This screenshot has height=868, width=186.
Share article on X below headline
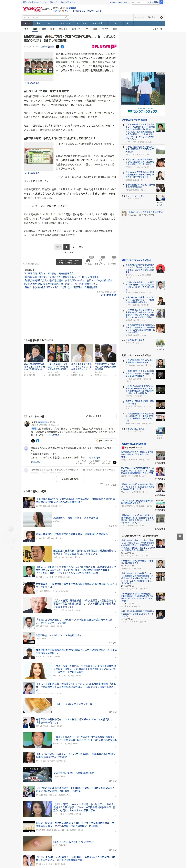click(x=57, y=47)
